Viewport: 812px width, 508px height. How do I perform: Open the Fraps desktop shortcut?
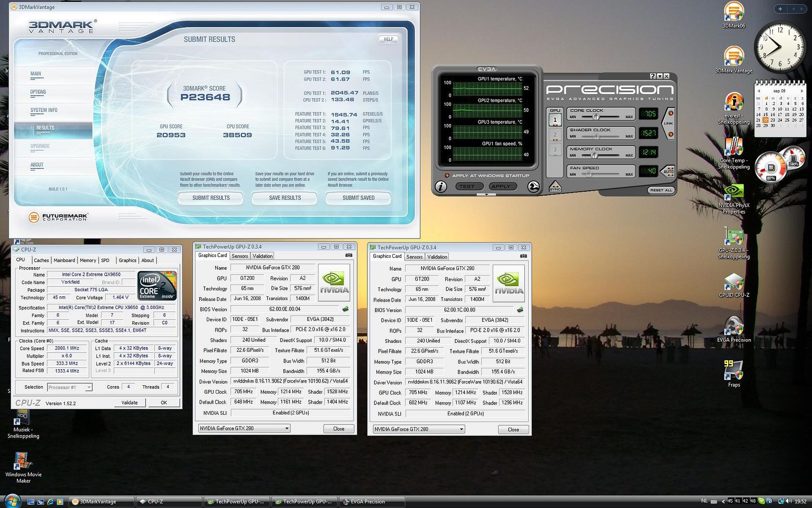click(x=734, y=374)
